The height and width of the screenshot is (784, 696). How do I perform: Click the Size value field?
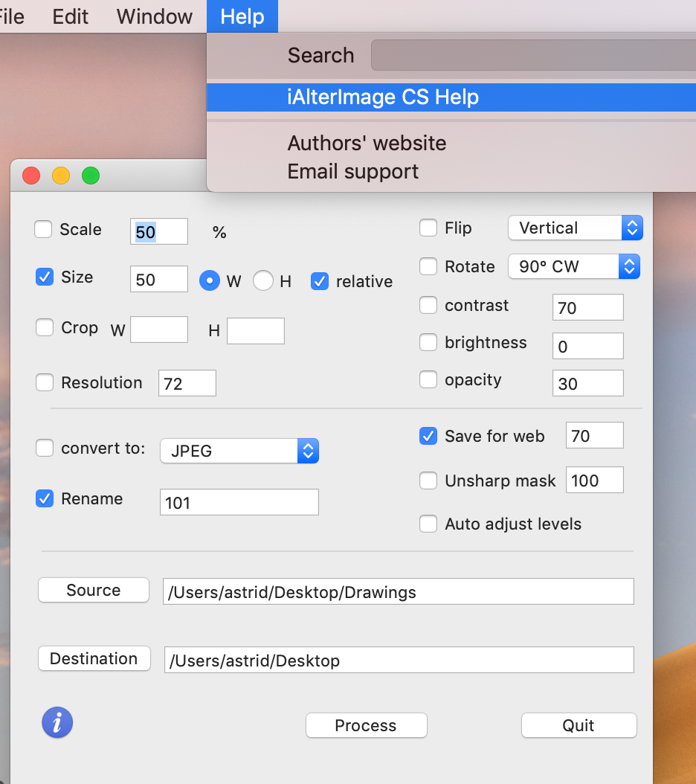[x=159, y=279]
